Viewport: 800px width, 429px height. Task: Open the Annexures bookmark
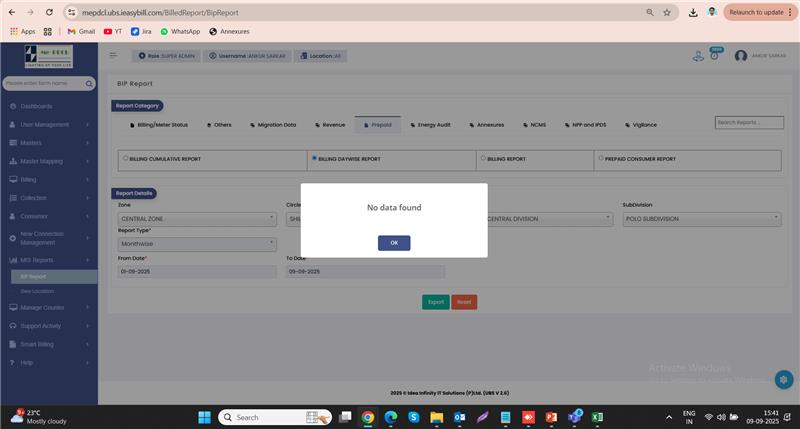pos(229,32)
